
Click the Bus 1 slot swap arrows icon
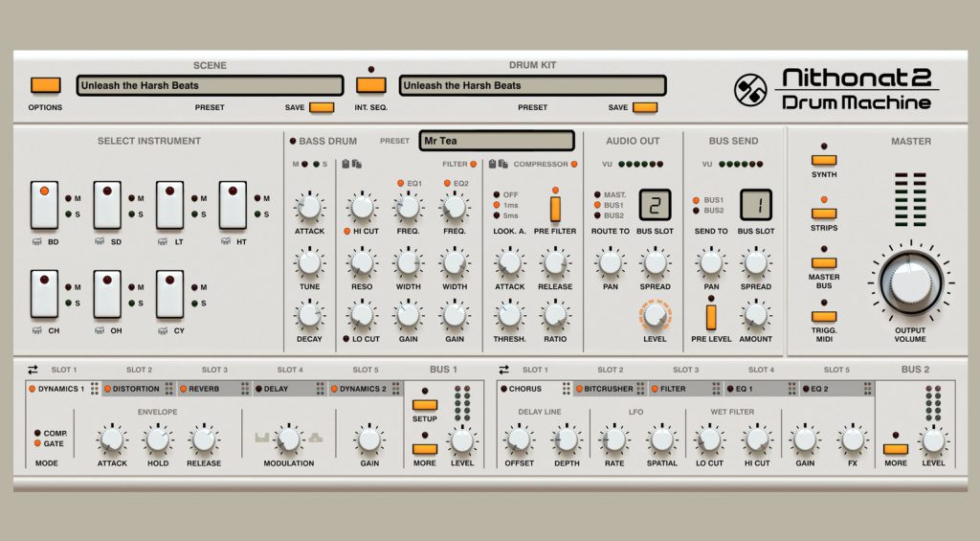point(33,370)
